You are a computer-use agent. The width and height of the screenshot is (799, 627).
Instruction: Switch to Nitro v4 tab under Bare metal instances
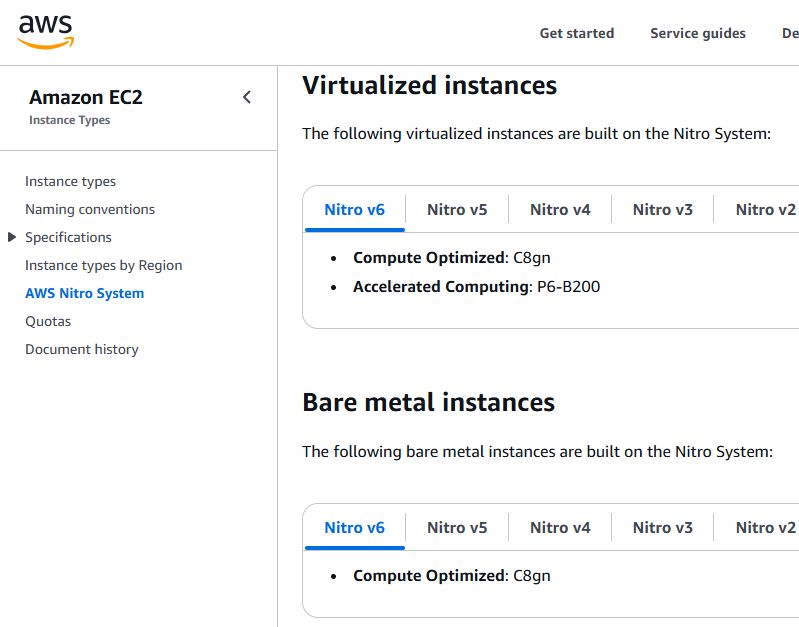(560, 528)
